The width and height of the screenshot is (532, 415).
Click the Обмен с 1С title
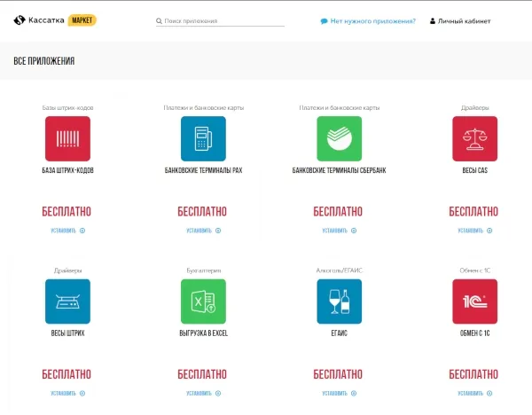(x=475, y=333)
